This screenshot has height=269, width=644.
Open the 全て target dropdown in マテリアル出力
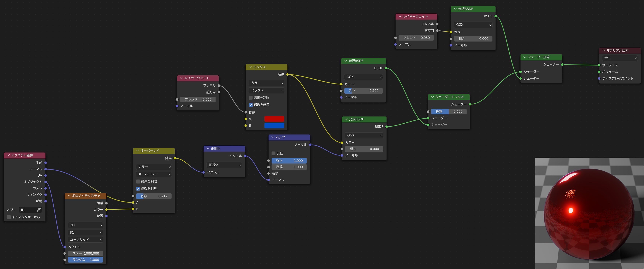[x=620, y=58]
